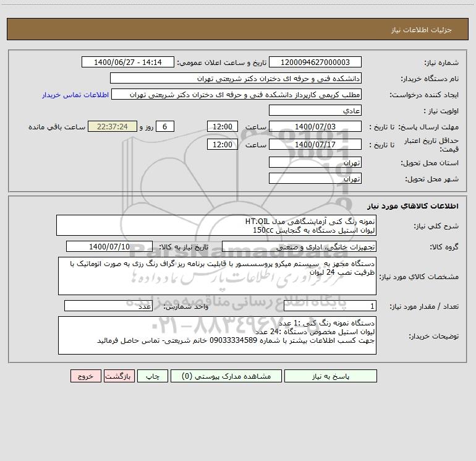Click the توضیحات خریدار label

click(x=433, y=336)
